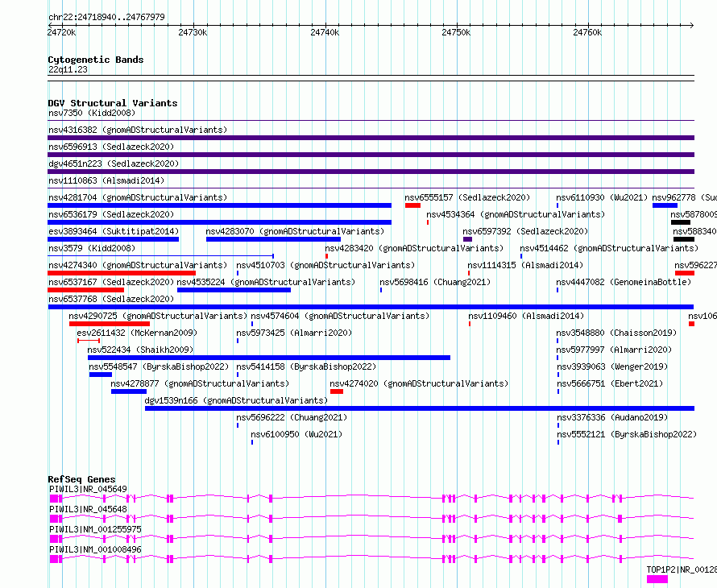Select the nsv6555157 red variant bar

pyautogui.click(x=412, y=205)
